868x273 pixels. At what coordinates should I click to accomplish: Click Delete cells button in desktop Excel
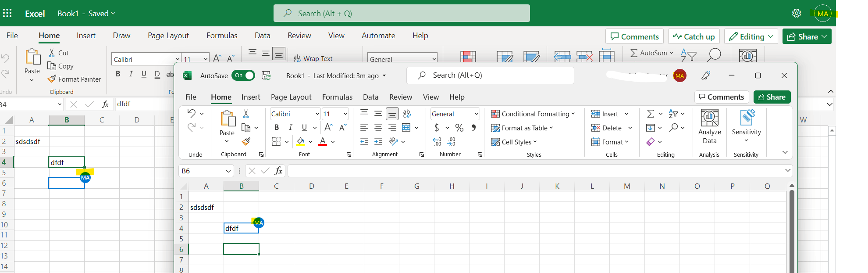[606, 128]
